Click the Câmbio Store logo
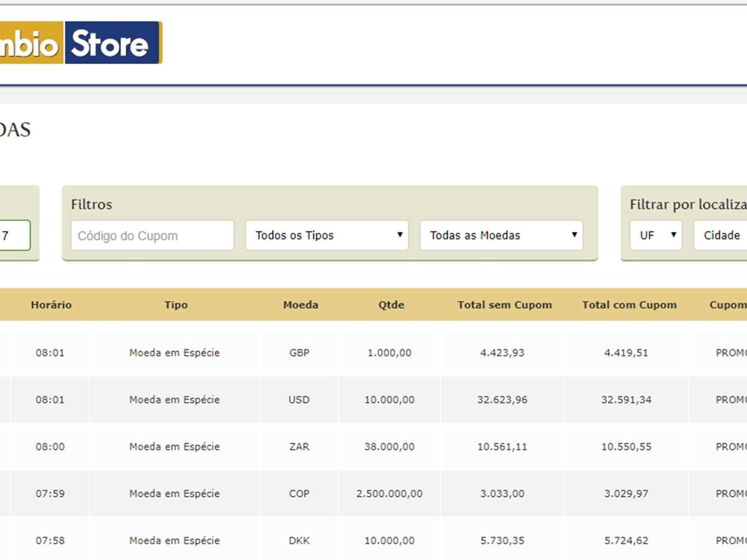 click(x=80, y=42)
